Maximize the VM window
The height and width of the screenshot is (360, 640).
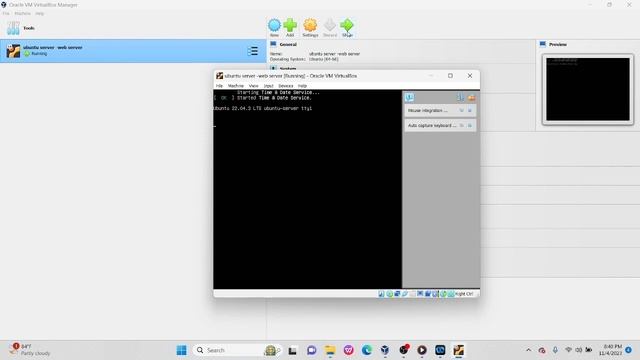(450, 76)
